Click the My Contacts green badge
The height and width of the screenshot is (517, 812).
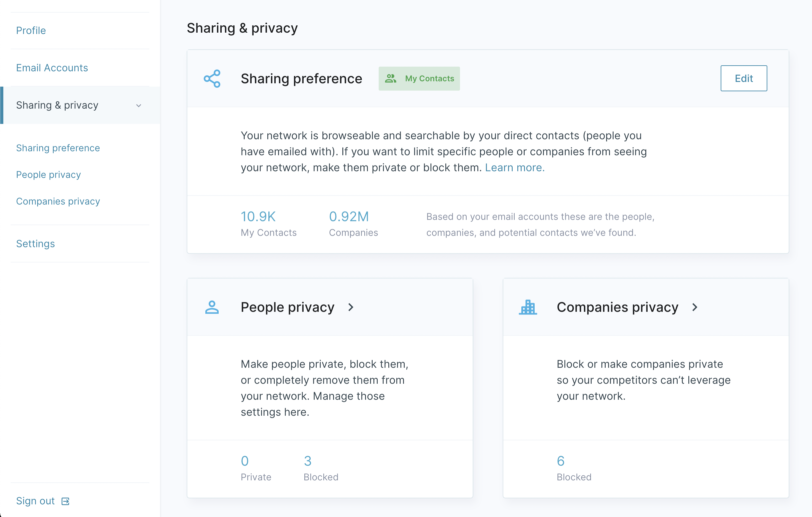419,79
